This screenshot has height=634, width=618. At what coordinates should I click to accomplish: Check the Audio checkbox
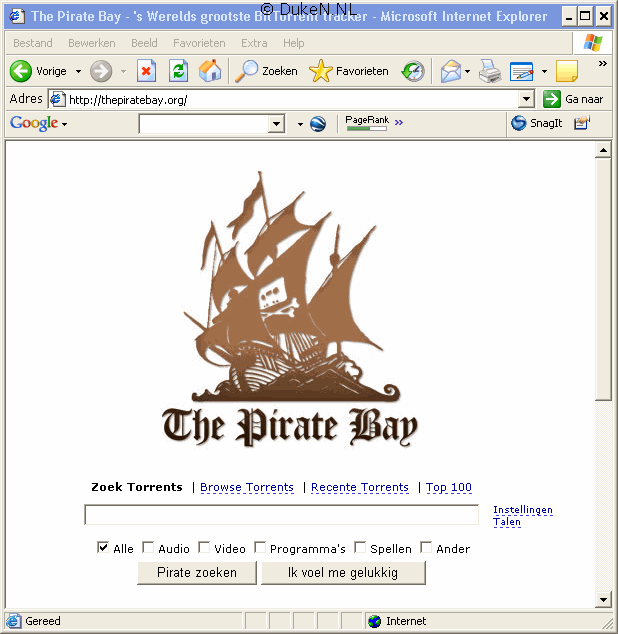[148, 547]
